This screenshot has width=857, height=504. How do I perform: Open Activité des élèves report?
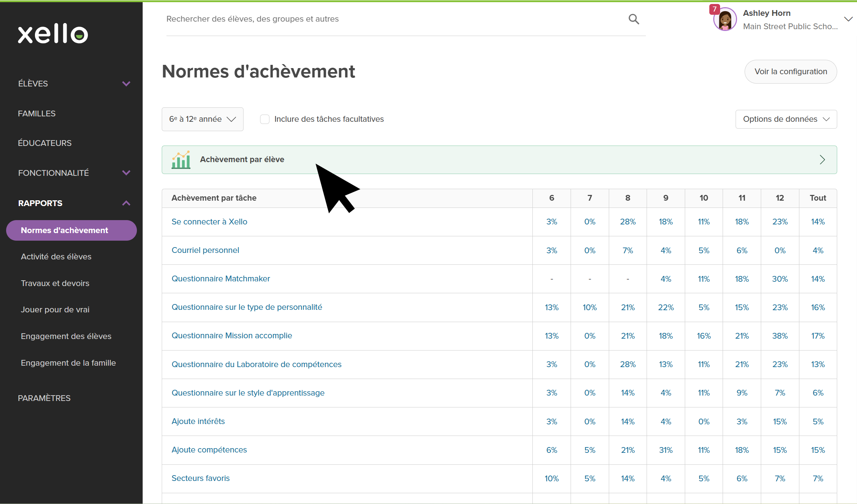(x=56, y=257)
